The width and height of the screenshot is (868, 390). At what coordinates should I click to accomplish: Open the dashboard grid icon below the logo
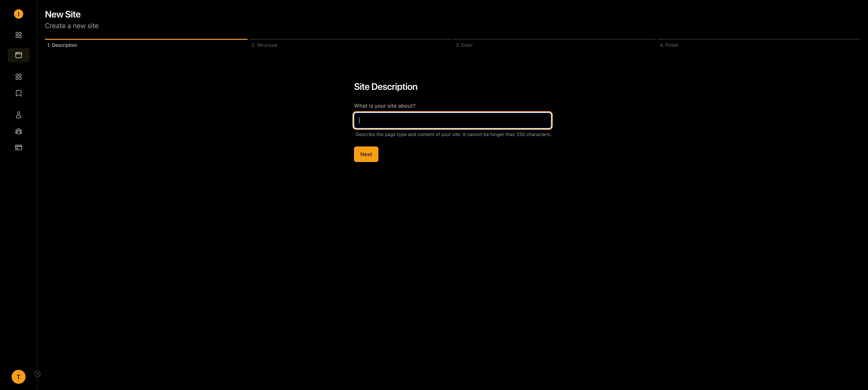coord(19,35)
